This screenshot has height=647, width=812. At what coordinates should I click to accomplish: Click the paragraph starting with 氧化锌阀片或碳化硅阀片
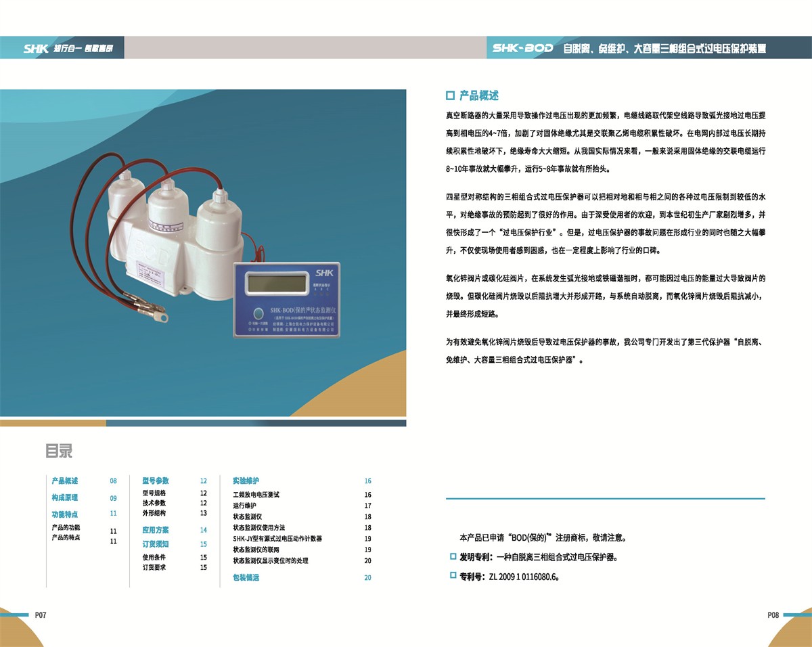pyautogui.click(x=606, y=296)
